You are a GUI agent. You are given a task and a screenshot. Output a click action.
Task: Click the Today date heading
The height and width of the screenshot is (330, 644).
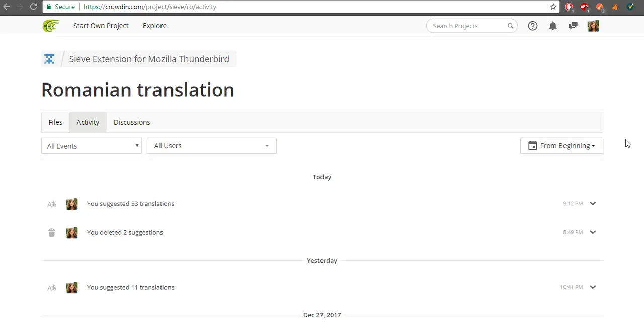click(322, 177)
